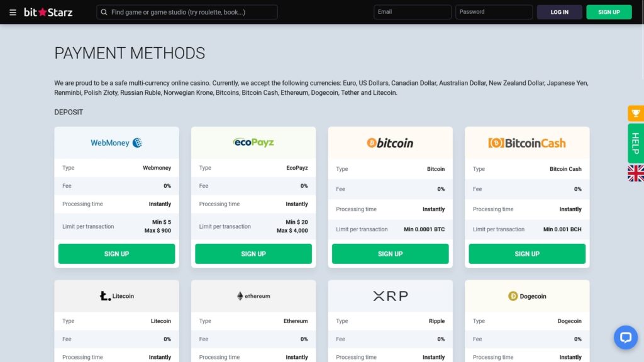Screen dimensions: 644x362
Task: Sign up via the Bitcoin Cash card
Action: [527, 254]
